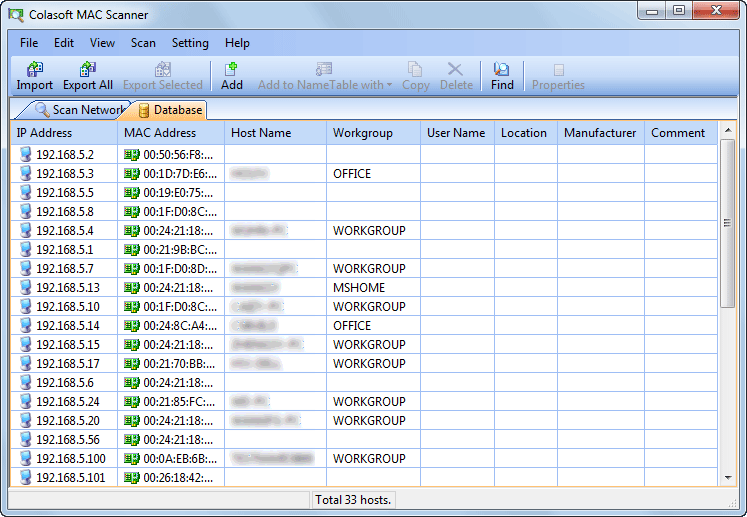Click the Copy toolbar icon
This screenshot has width=747, height=517.
point(415,70)
